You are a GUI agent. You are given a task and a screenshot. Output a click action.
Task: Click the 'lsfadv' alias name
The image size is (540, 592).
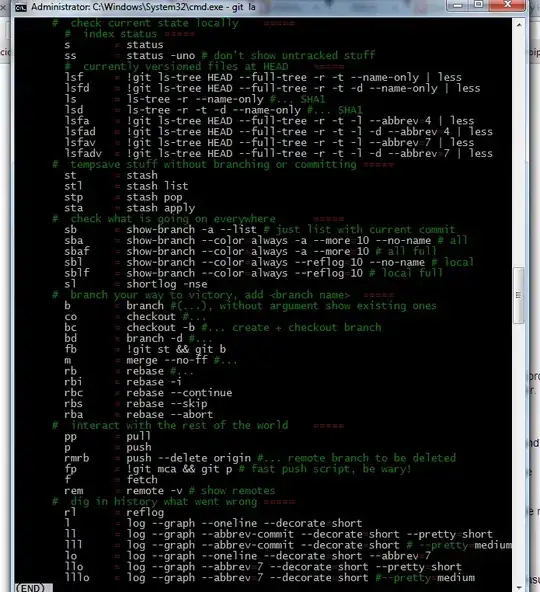(83, 154)
